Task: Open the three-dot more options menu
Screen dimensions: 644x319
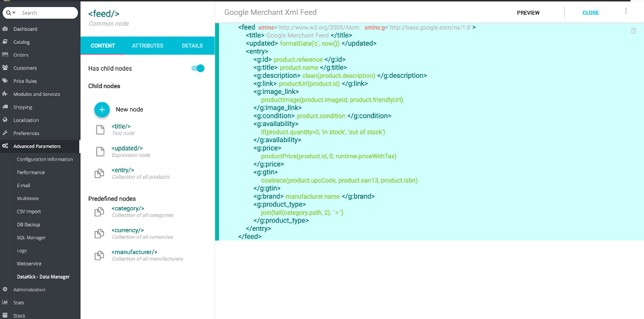Action: pos(626,11)
